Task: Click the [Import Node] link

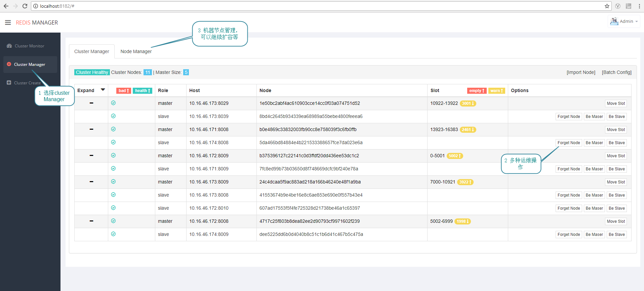Action: click(581, 72)
